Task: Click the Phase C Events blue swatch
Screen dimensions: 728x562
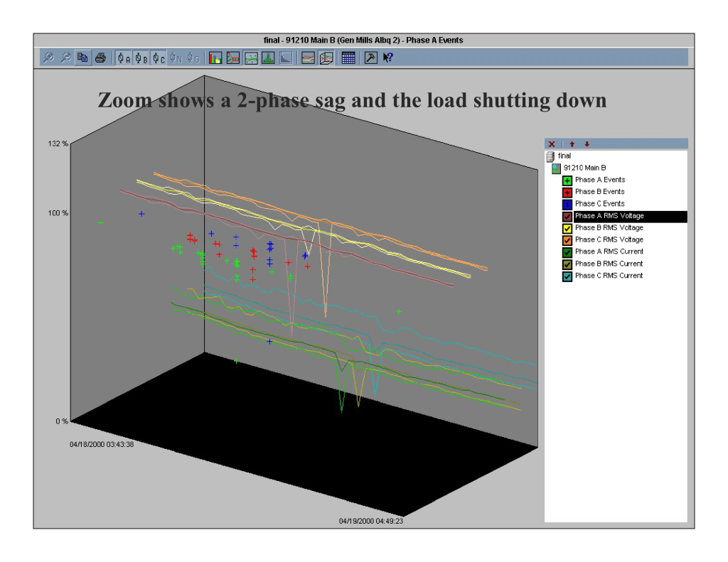Action: point(567,204)
